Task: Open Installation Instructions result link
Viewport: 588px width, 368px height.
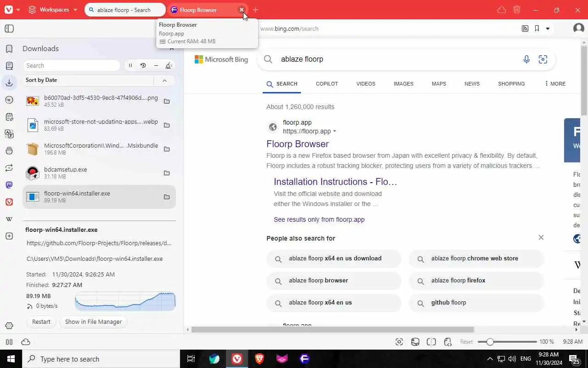Action: coord(335,182)
